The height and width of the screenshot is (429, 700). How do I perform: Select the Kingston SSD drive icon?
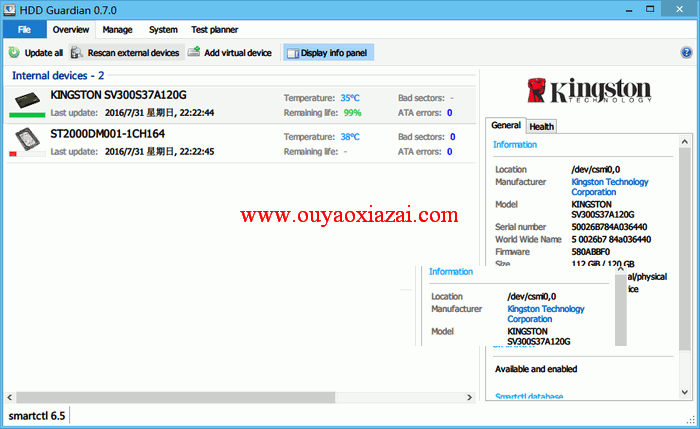point(27,100)
